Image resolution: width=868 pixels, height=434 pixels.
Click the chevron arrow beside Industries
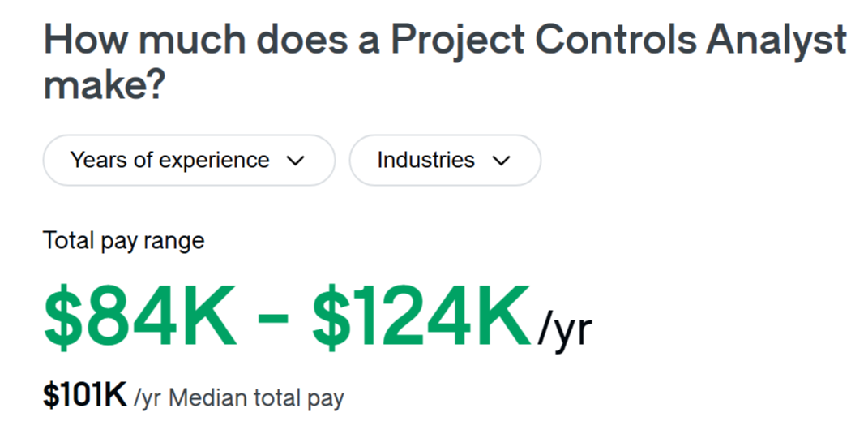pyautogui.click(x=501, y=161)
